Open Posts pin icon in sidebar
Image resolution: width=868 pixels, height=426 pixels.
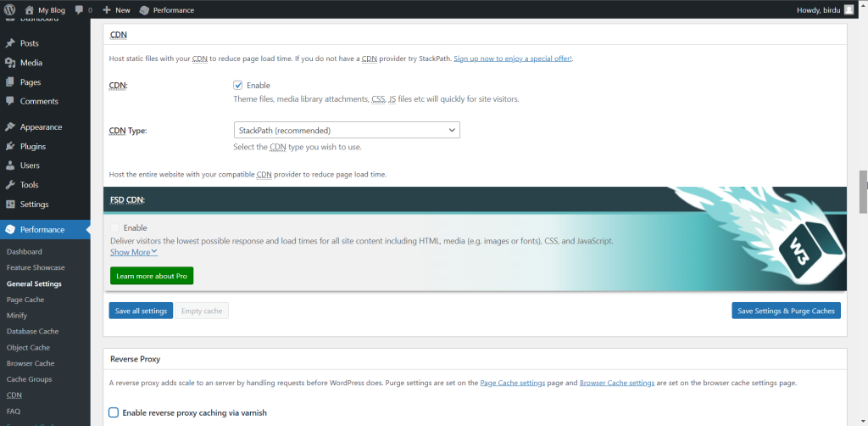coord(10,43)
